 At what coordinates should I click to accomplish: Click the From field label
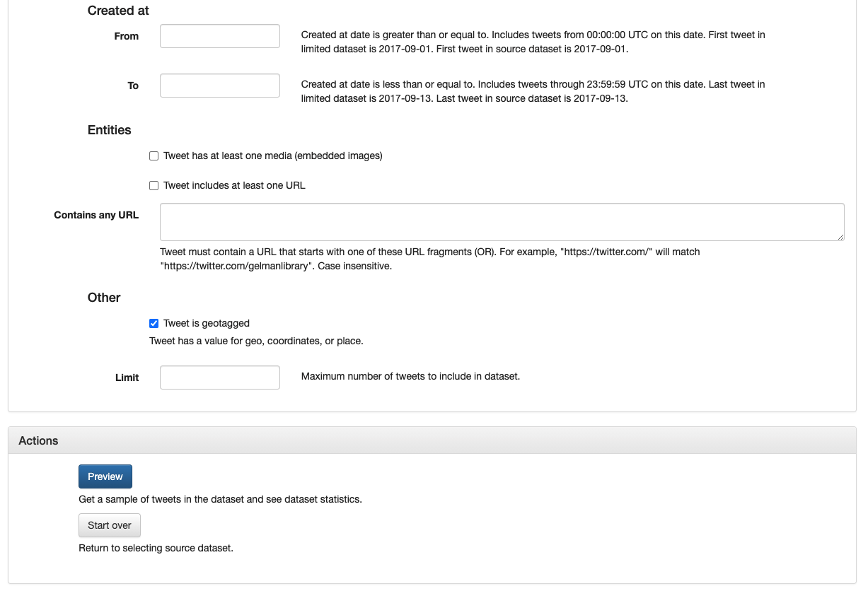click(x=126, y=36)
